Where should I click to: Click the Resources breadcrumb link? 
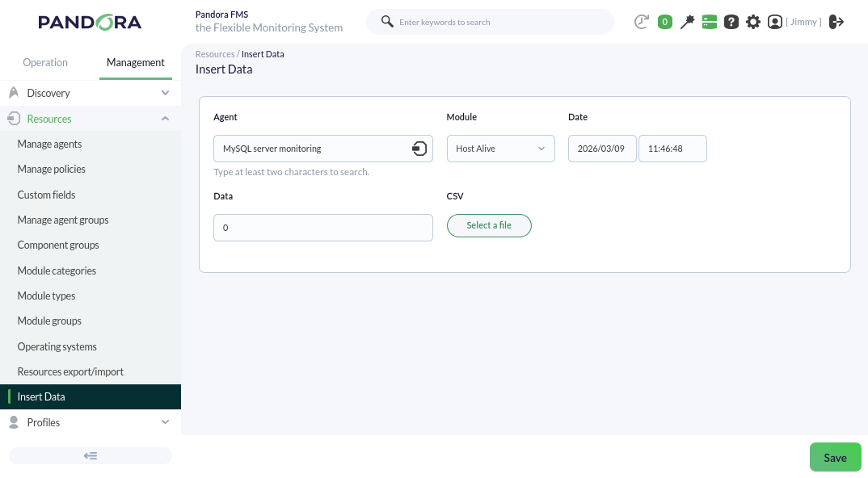[x=215, y=54]
